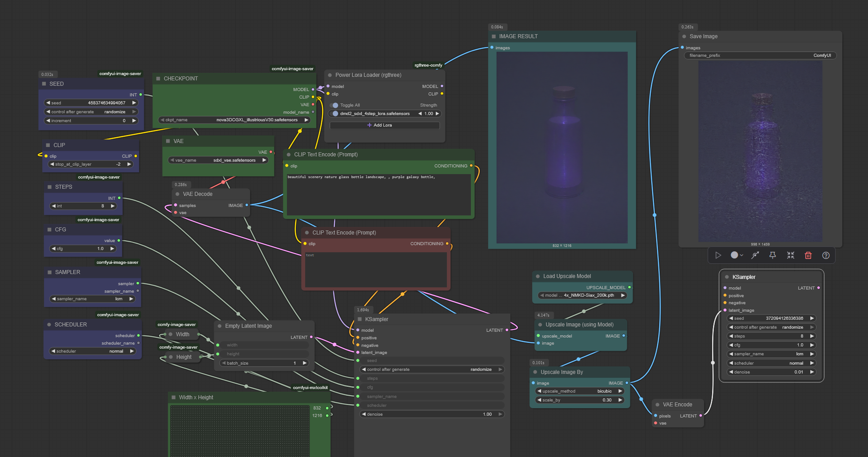Click Add Lora button
Image resolution: width=868 pixels, height=457 pixels.
[x=384, y=125]
